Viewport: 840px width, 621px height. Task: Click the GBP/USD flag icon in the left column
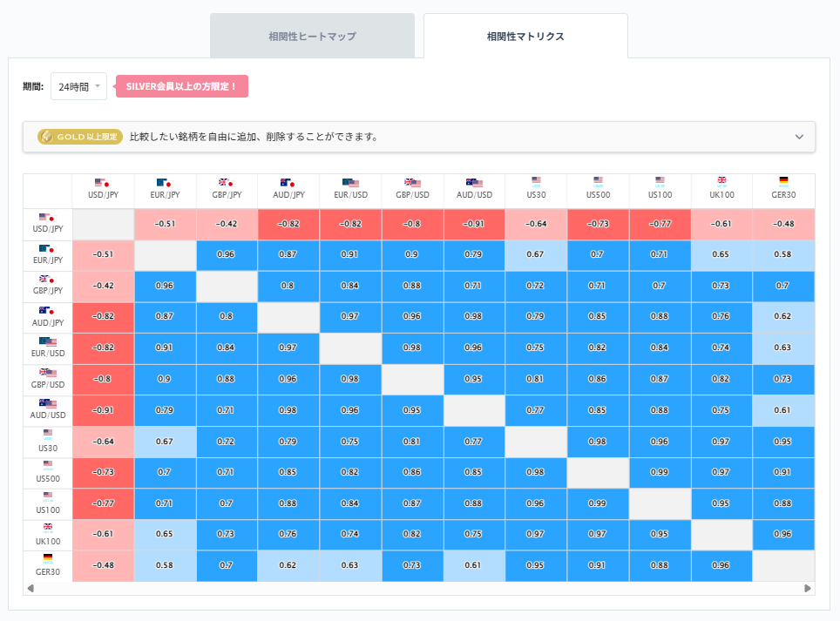click(47, 373)
